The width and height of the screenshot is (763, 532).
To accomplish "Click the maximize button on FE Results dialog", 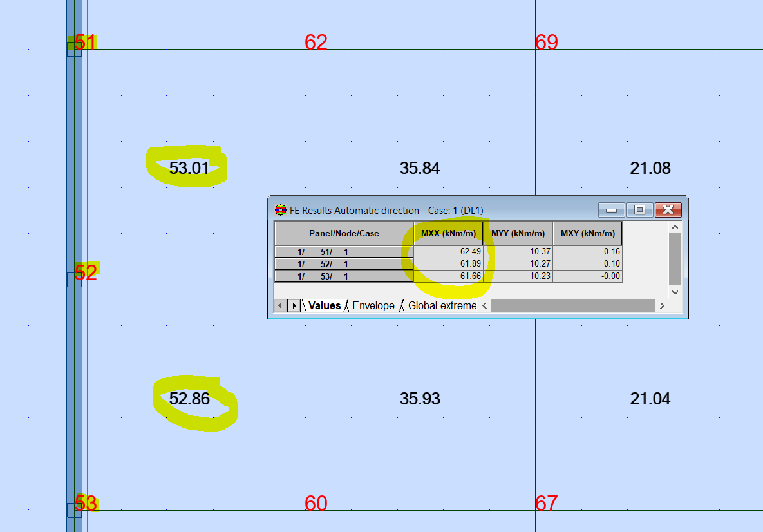I will coord(639,210).
